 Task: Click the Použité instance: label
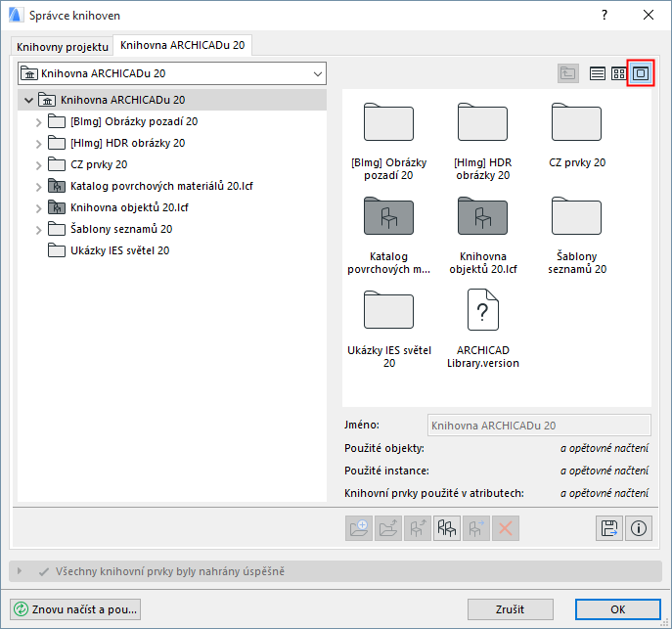point(386,471)
